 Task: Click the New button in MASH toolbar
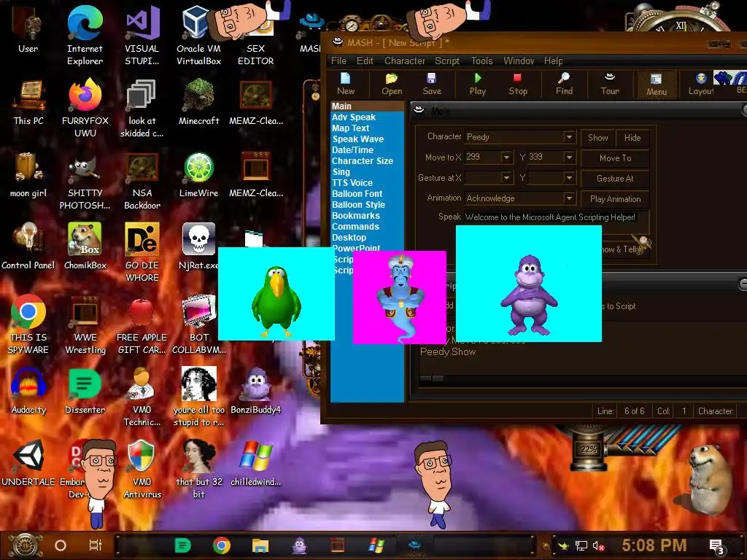click(346, 85)
